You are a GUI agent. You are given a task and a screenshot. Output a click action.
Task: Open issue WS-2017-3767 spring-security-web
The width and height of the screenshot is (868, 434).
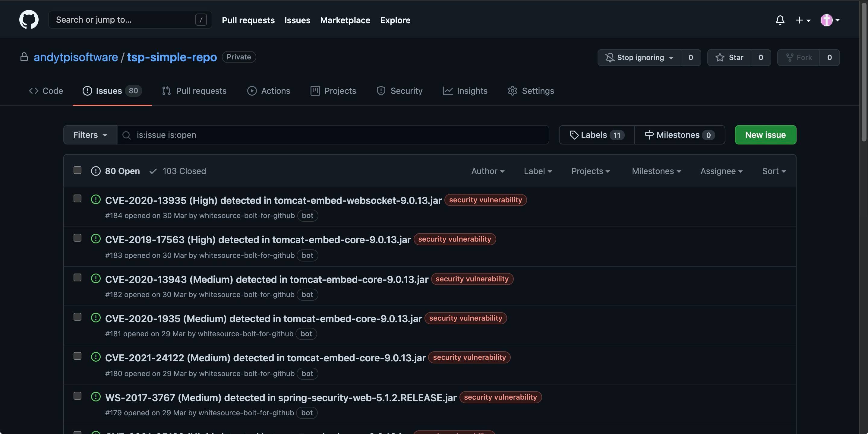click(x=281, y=398)
